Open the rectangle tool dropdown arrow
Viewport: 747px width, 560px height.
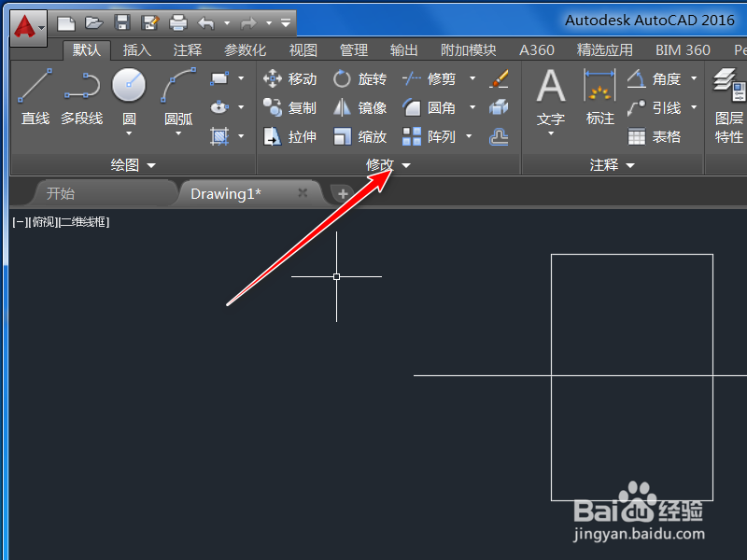click(x=241, y=78)
